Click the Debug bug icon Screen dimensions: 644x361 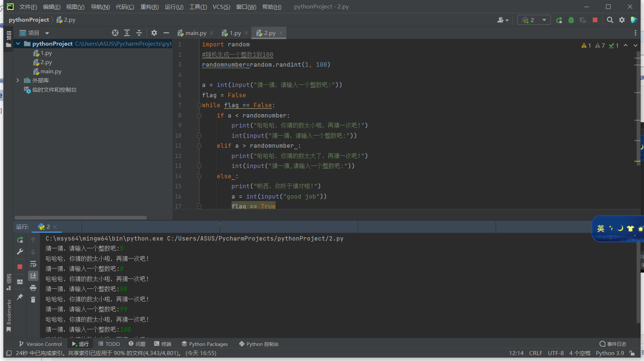pyautogui.click(x=571, y=20)
